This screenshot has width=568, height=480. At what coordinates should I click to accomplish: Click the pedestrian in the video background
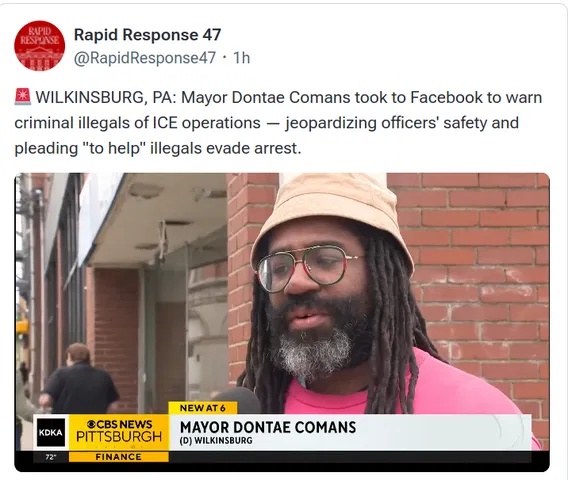pyautogui.click(x=80, y=379)
